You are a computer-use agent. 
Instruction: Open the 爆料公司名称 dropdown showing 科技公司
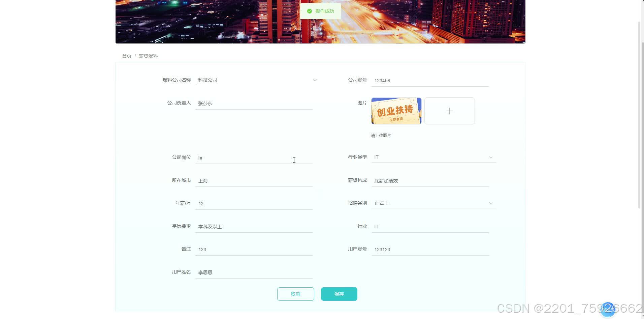(258, 80)
